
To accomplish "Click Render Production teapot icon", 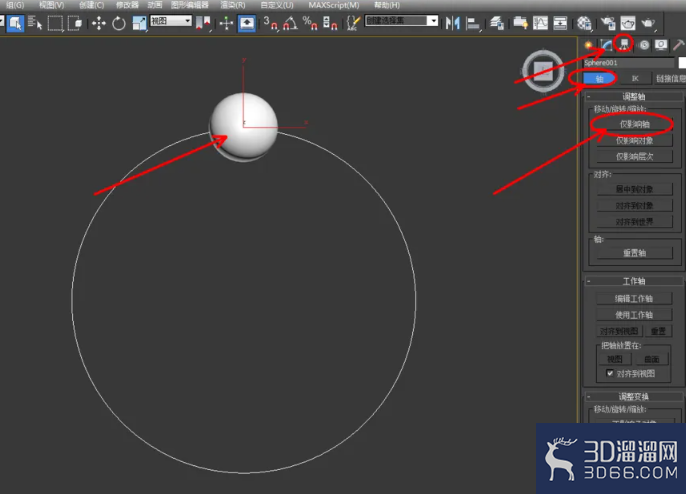I will coord(648,23).
